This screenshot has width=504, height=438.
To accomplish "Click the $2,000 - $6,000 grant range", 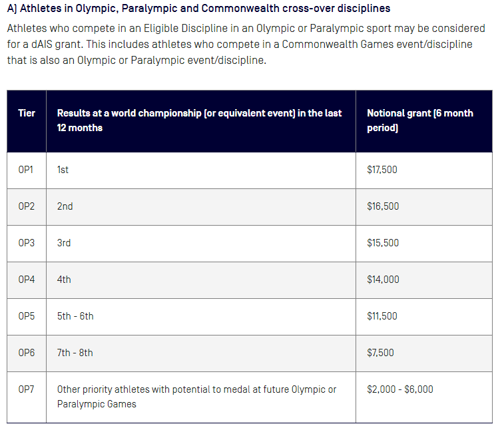I will [400, 389].
